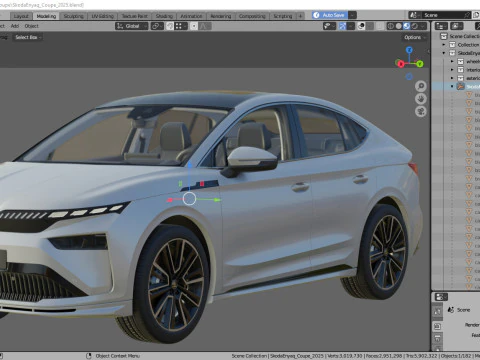
Task: Expand the Collection entry in outliner
Action: click(x=444, y=45)
